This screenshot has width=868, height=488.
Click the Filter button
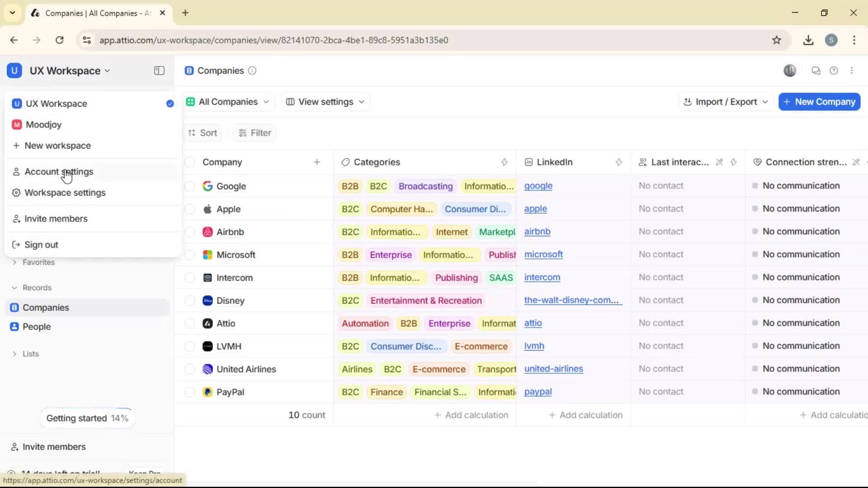click(255, 133)
